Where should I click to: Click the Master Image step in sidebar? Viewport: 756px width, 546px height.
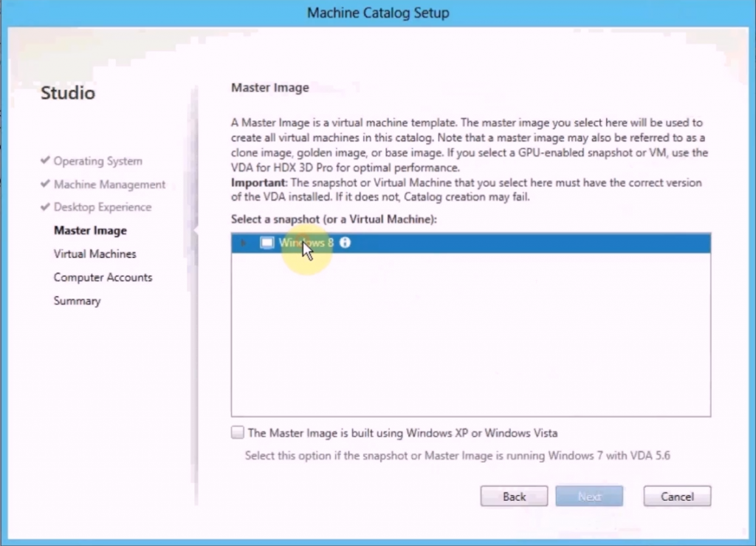(90, 231)
